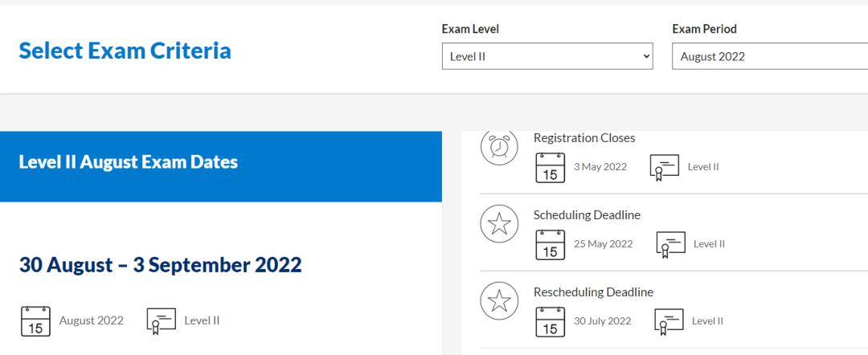868x355 pixels.
Task: Click the Rescheduling Deadline heading
Action: click(593, 292)
